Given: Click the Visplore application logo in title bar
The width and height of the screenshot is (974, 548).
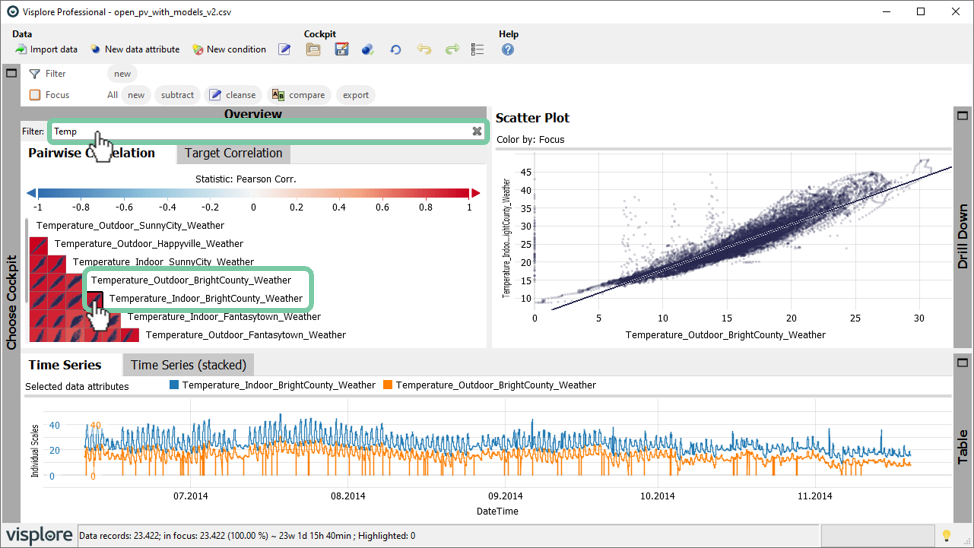Looking at the screenshot, I should [x=12, y=11].
